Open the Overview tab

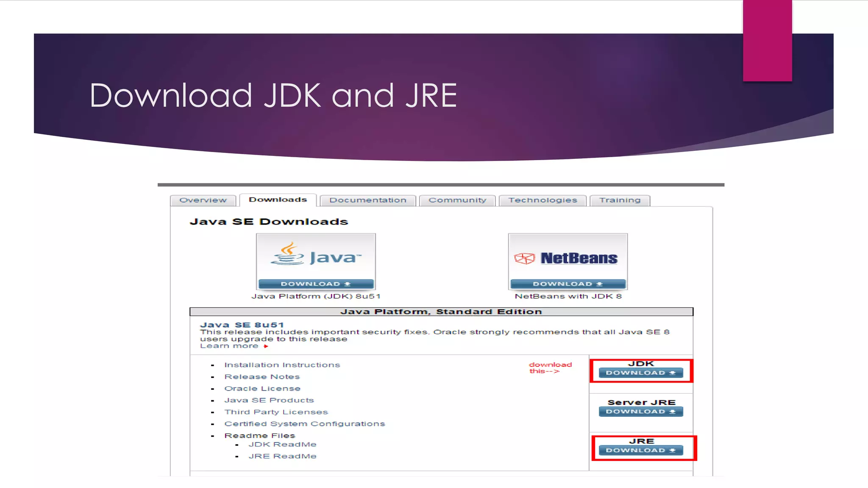pyautogui.click(x=203, y=200)
